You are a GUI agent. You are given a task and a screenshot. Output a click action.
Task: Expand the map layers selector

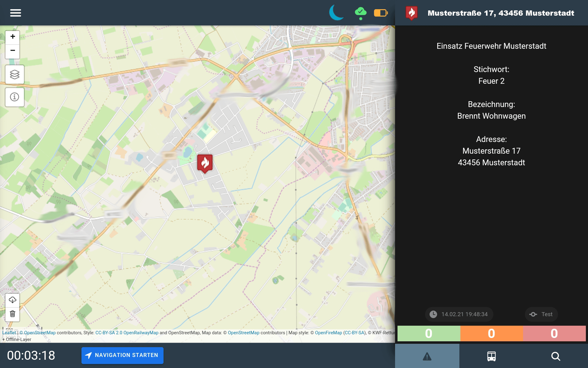tap(14, 75)
